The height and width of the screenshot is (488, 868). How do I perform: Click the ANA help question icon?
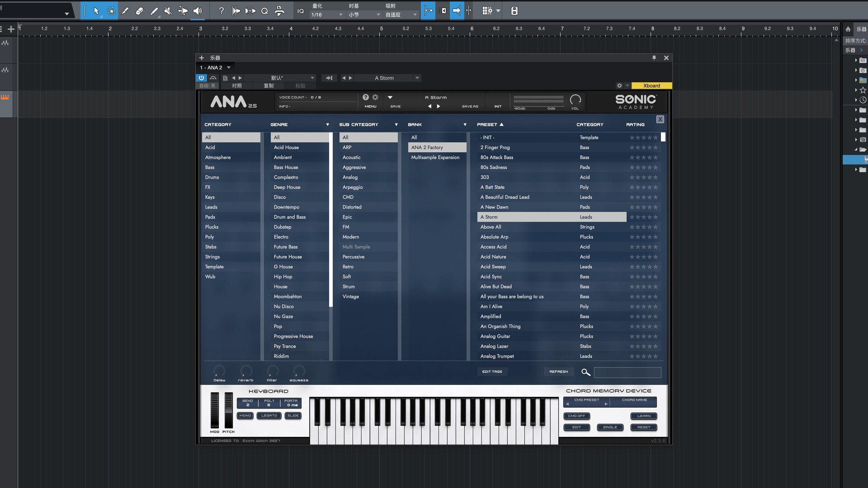[x=366, y=97]
